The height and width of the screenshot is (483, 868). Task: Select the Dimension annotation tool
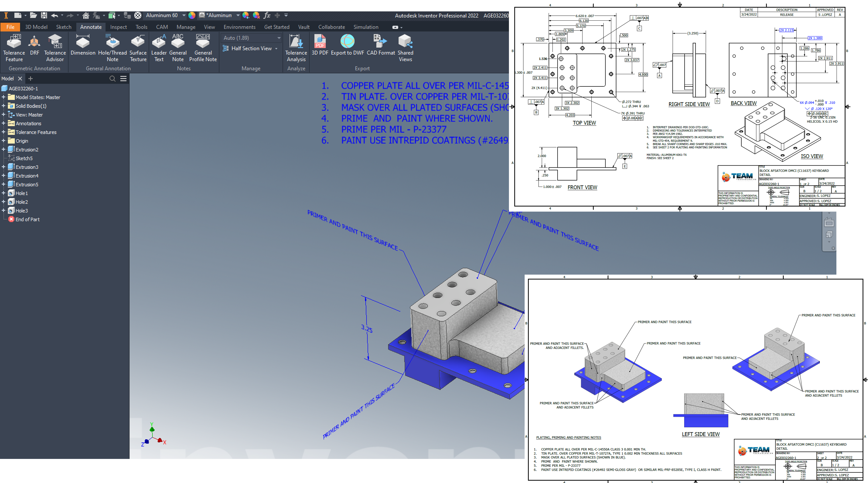click(83, 45)
